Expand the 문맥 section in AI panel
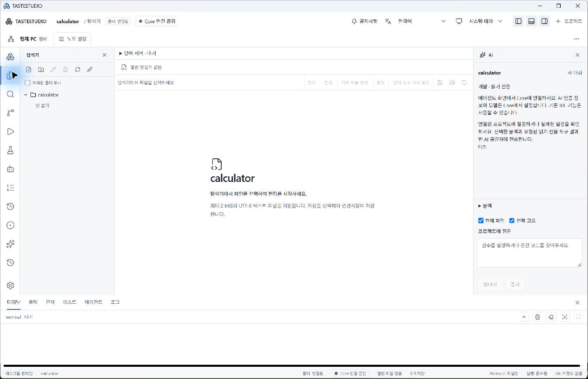The width and height of the screenshot is (588, 379). point(485,206)
